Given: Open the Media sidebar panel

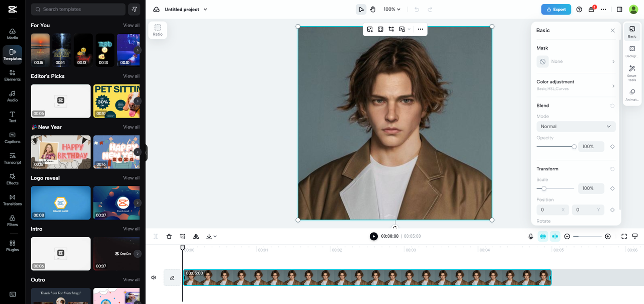Looking at the screenshot, I should (13, 34).
